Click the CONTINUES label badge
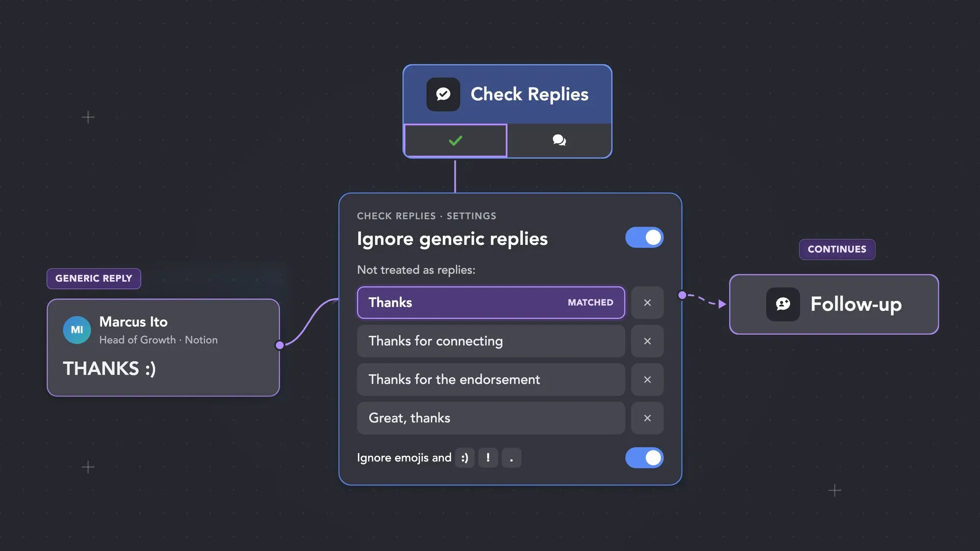 (x=837, y=249)
